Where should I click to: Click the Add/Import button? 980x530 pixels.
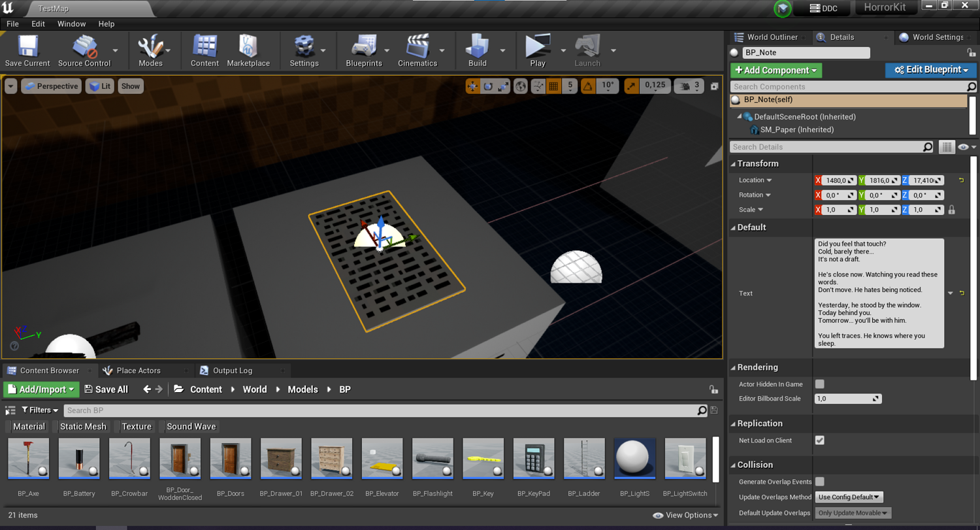point(41,389)
